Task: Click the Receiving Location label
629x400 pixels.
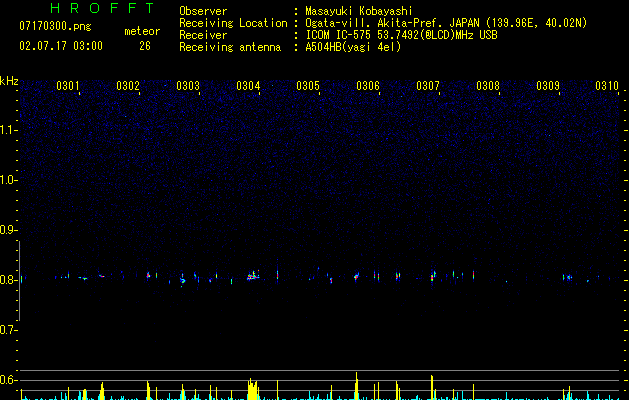Action: [x=233, y=23]
